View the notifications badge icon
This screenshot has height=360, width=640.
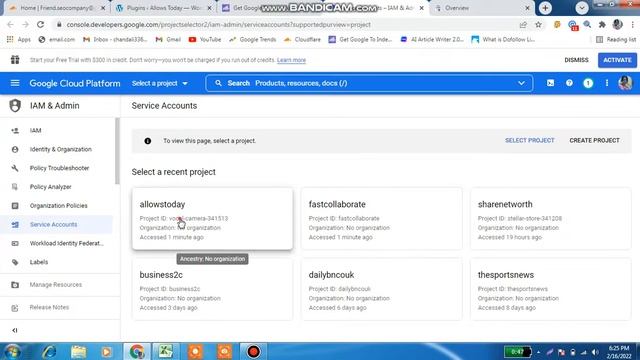click(x=588, y=83)
